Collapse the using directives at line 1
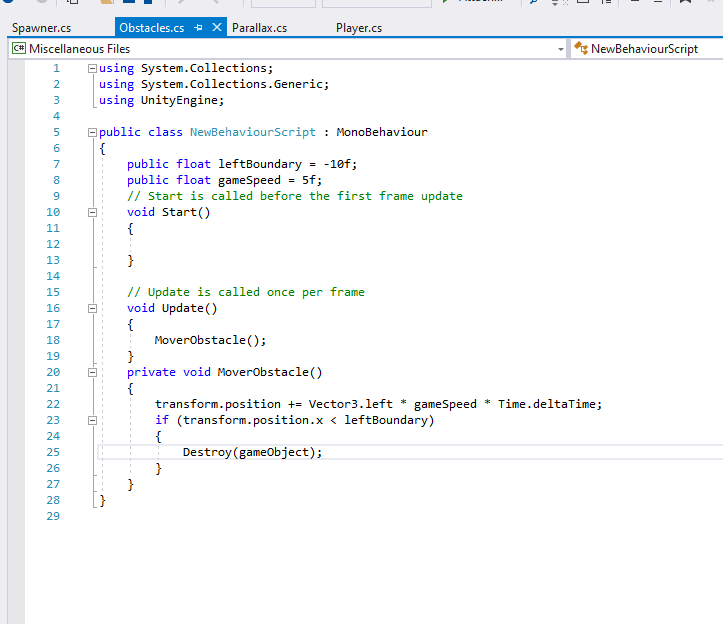Viewport: 723px width, 624px height. 92,68
